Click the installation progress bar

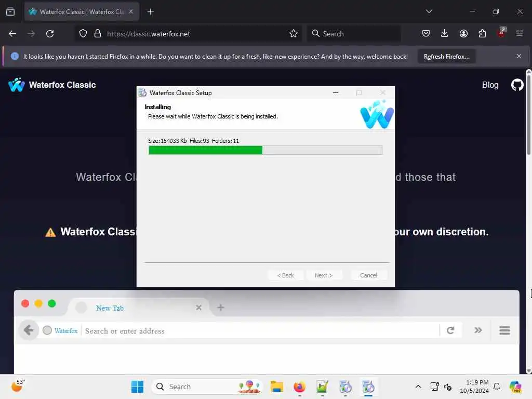265,150
